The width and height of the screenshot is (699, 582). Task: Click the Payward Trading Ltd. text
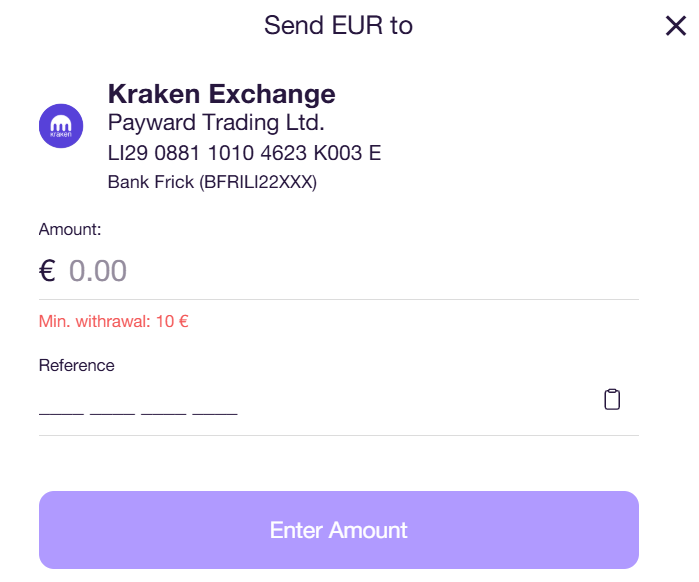(216, 124)
